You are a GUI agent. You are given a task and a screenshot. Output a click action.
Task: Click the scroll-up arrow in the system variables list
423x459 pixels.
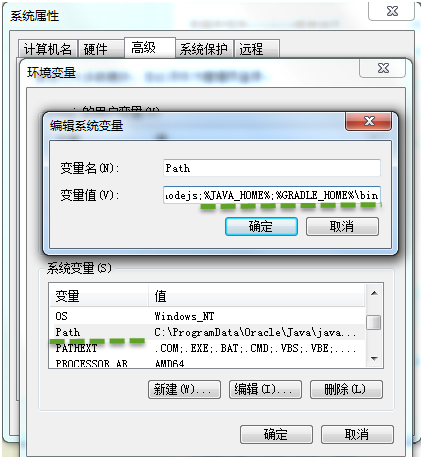pyautogui.click(x=374, y=293)
